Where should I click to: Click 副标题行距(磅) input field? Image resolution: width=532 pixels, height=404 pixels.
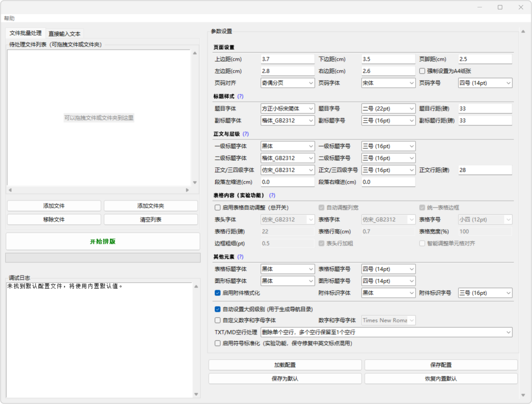[485, 121]
